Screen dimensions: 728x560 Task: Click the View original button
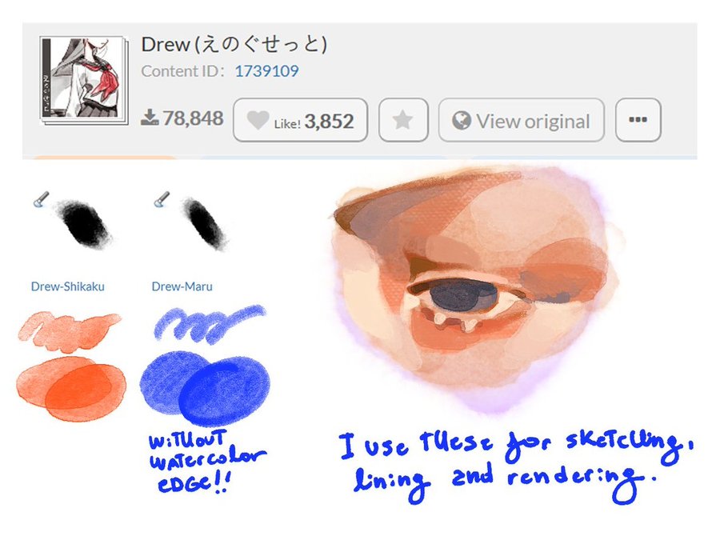521,120
